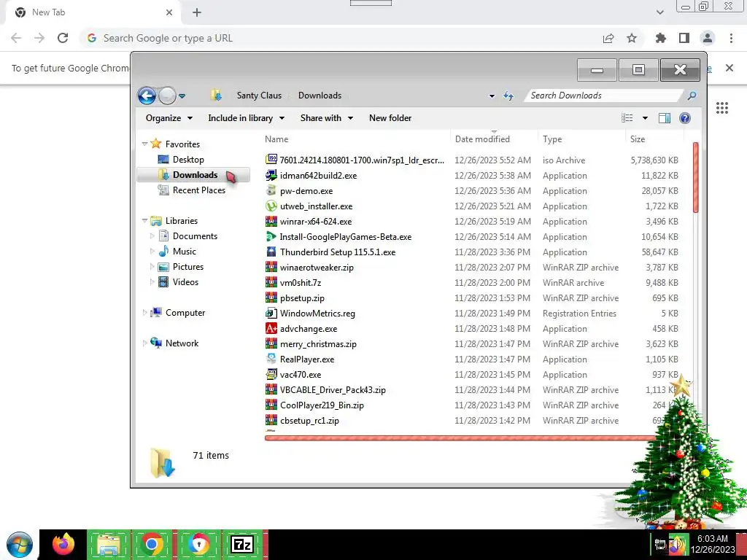Select the Videos library icon
The width and height of the screenshot is (747, 560).
tap(163, 282)
